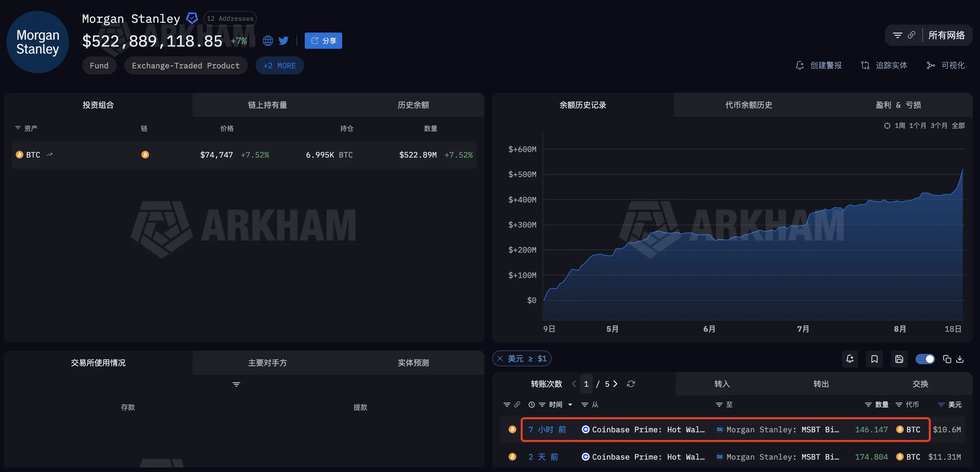980x472 pixels.
Task: Select the Exchange-Traded Product tag
Action: 186,65
